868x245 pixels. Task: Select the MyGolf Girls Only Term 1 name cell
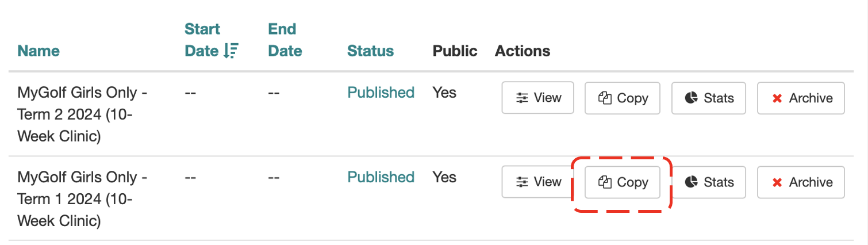click(82, 199)
